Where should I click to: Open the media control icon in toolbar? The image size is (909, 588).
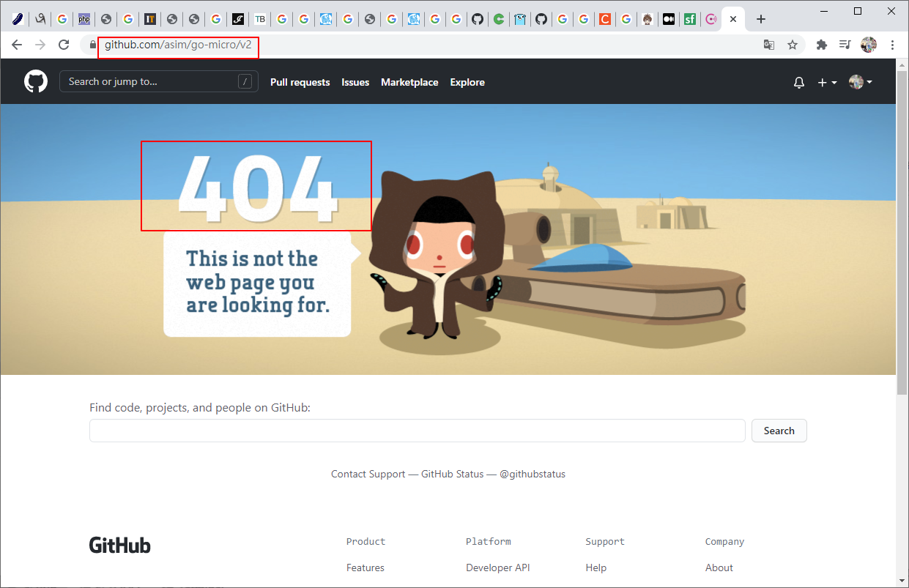[x=845, y=45]
